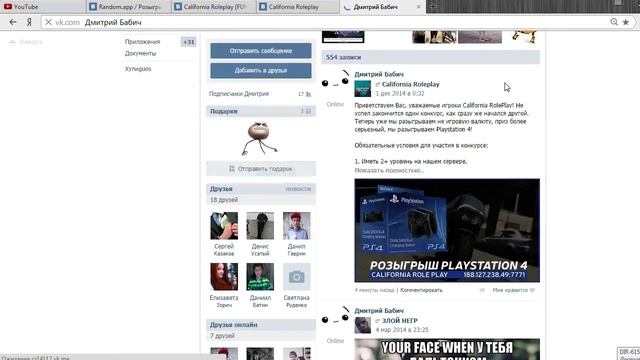This screenshot has width=640, height=360.
Task: Open Дмитрий Бабич name on first post
Action: click(x=379, y=74)
